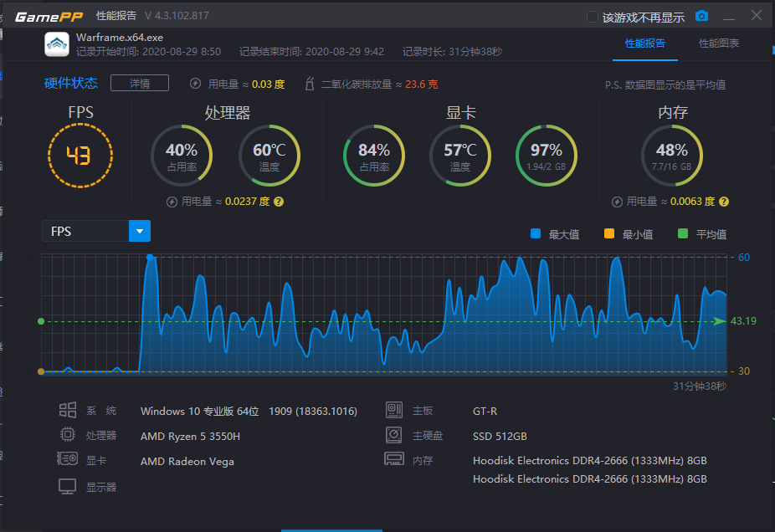Click the 60 max value label
This screenshot has height=532, width=775.
coord(744,258)
